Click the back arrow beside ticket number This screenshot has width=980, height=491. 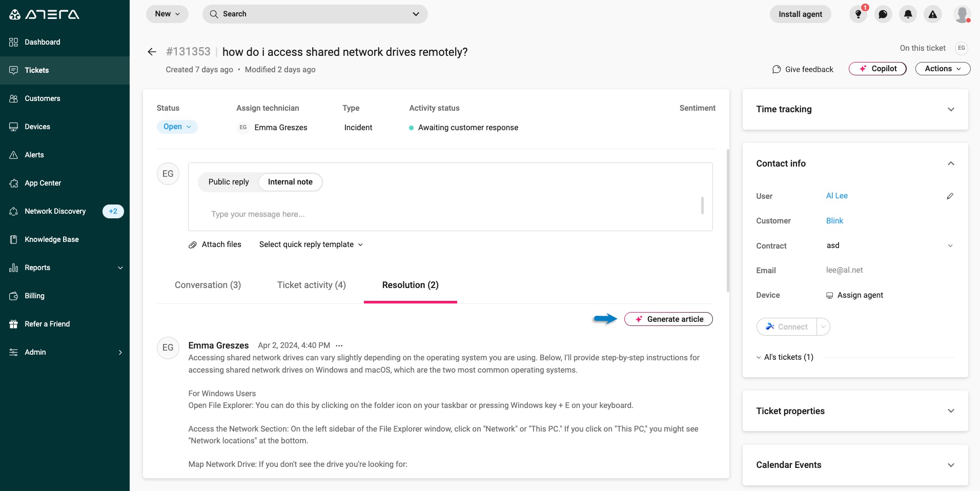[152, 52]
